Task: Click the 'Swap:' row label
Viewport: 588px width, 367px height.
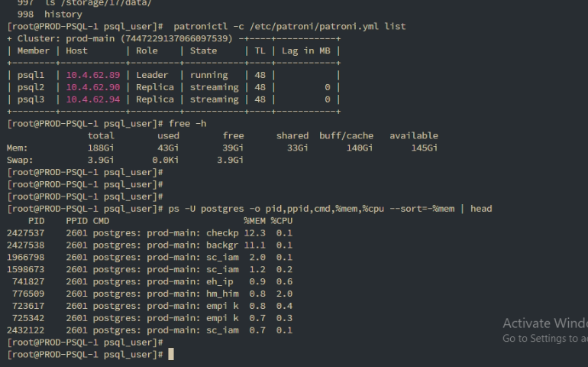Action: [20, 160]
